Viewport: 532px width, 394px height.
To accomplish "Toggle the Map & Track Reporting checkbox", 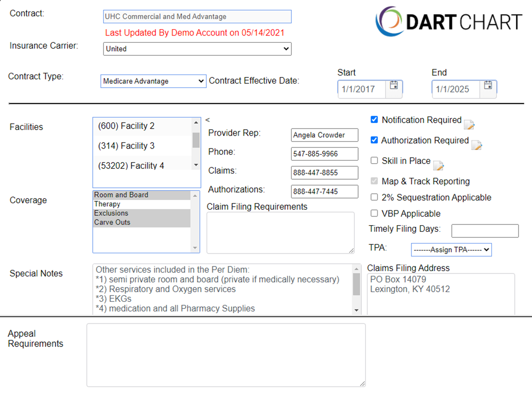I will click(x=374, y=181).
